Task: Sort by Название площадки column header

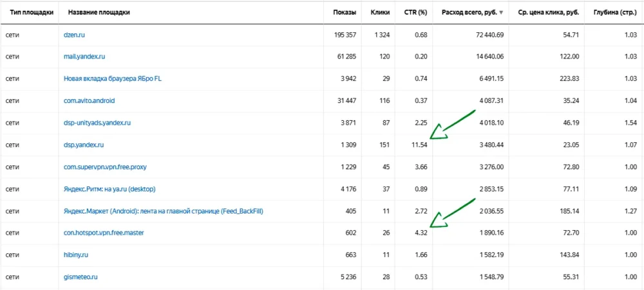Action: [99, 12]
